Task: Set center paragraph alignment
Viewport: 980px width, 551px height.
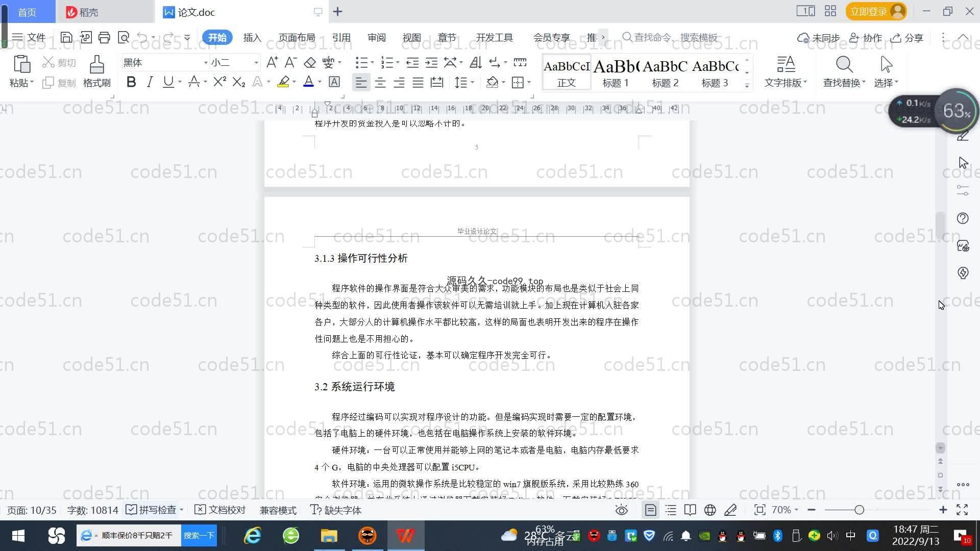Action: (x=380, y=82)
